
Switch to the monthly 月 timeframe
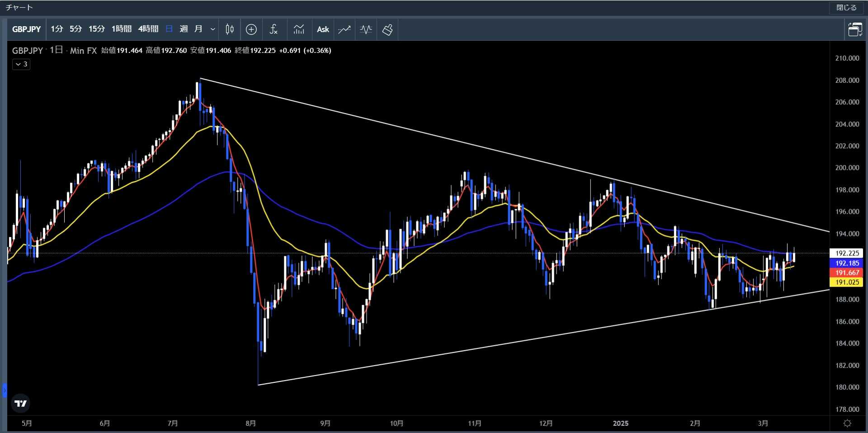(198, 29)
